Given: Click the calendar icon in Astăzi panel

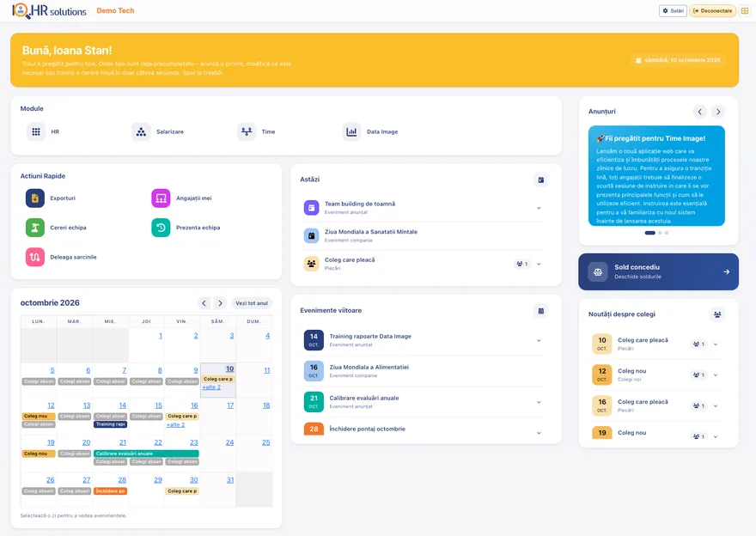Looking at the screenshot, I should click(x=541, y=180).
